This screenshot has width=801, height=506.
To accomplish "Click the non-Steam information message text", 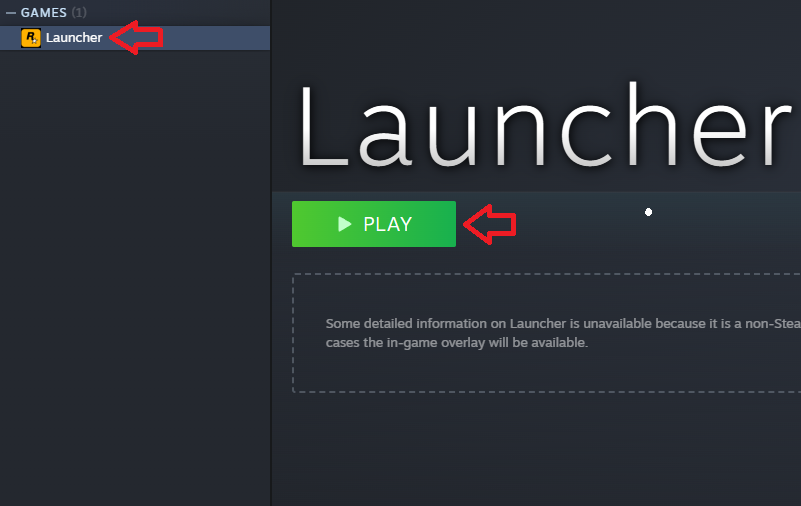I will 563,333.
